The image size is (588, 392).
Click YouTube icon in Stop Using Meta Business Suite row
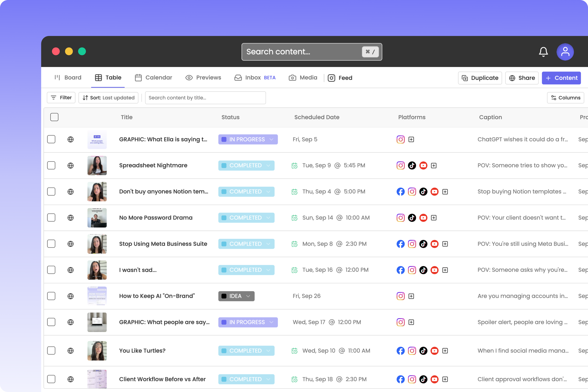(434, 244)
